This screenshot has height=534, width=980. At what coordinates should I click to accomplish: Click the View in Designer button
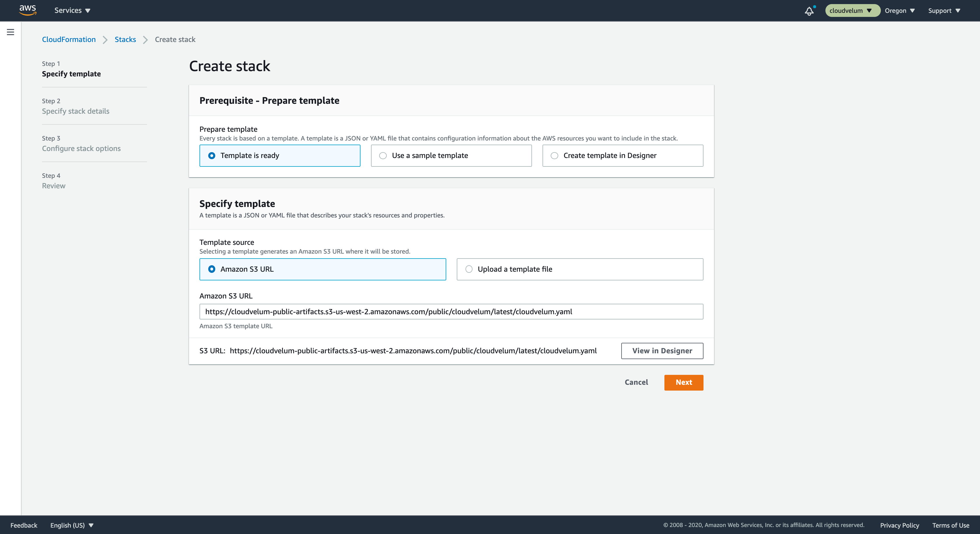click(662, 351)
